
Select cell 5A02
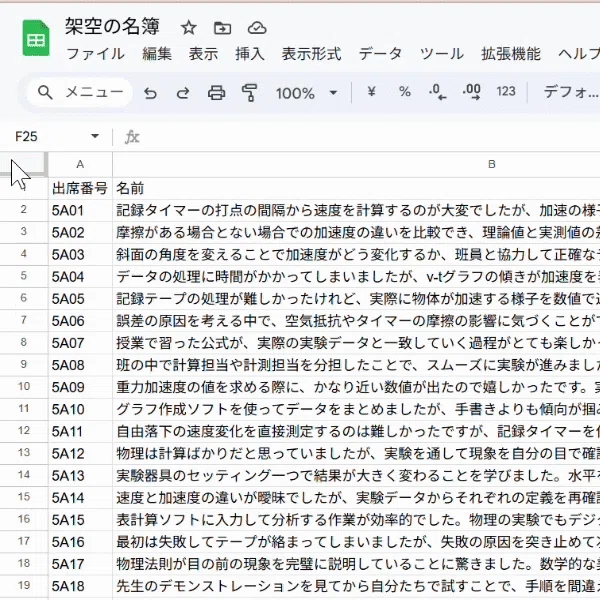[80, 232]
